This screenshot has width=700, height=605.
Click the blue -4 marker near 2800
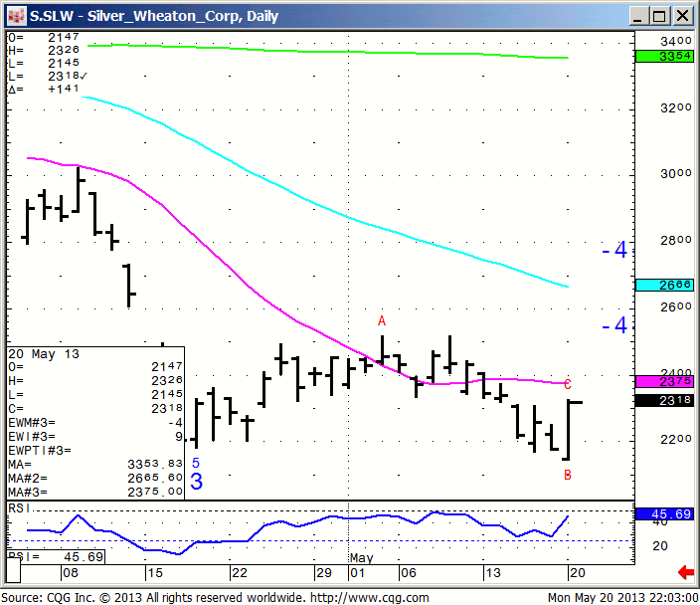(x=614, y=250)
